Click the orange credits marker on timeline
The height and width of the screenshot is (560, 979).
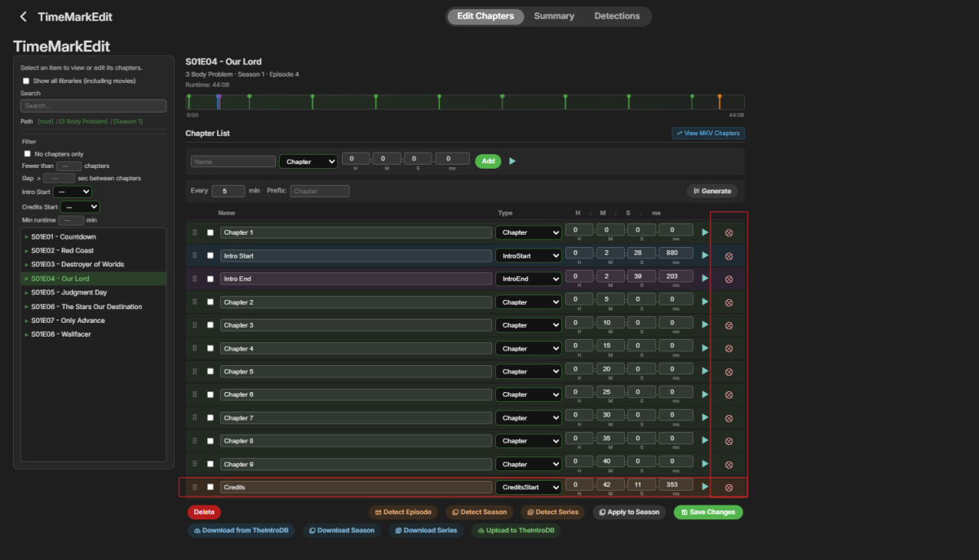(720, 101)
